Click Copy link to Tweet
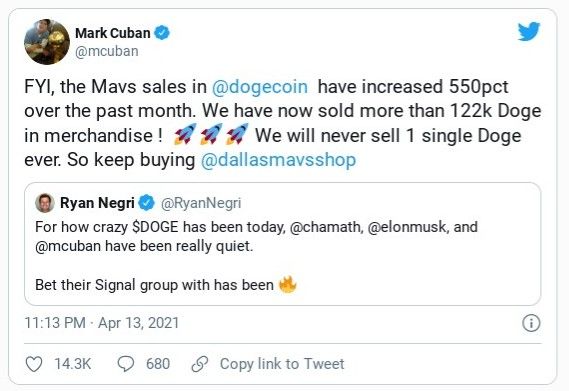 point(282,364)
